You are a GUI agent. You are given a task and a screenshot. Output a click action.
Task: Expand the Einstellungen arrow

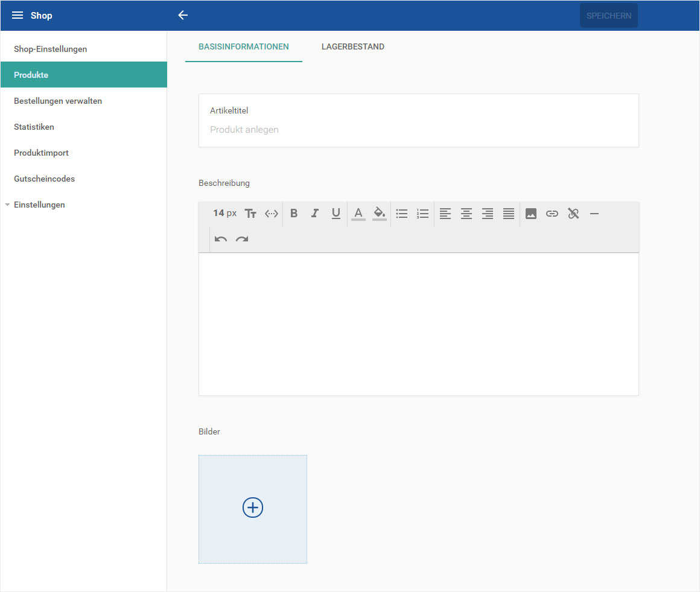click(x=8, y=205)
